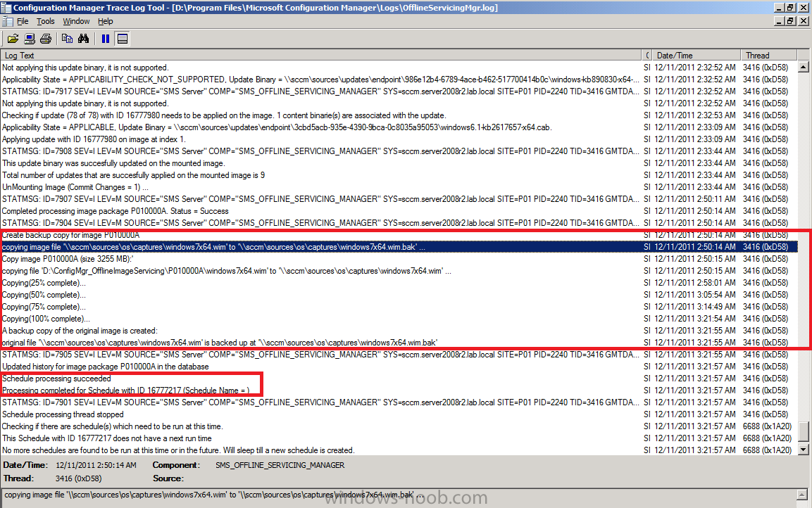The image size is (812, 508).
Task: Click the Thread column header
Action: (x=769, y=56)
